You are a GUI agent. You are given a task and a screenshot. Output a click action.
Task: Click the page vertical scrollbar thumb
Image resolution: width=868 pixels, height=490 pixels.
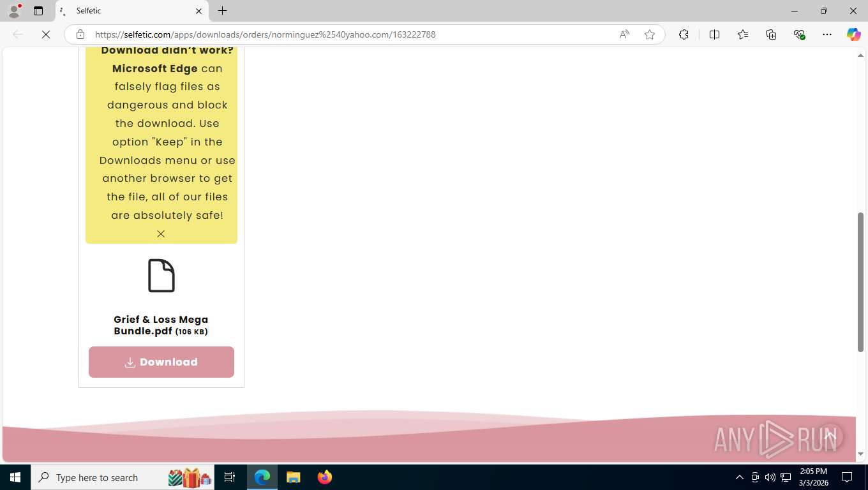tap(860, 282)
